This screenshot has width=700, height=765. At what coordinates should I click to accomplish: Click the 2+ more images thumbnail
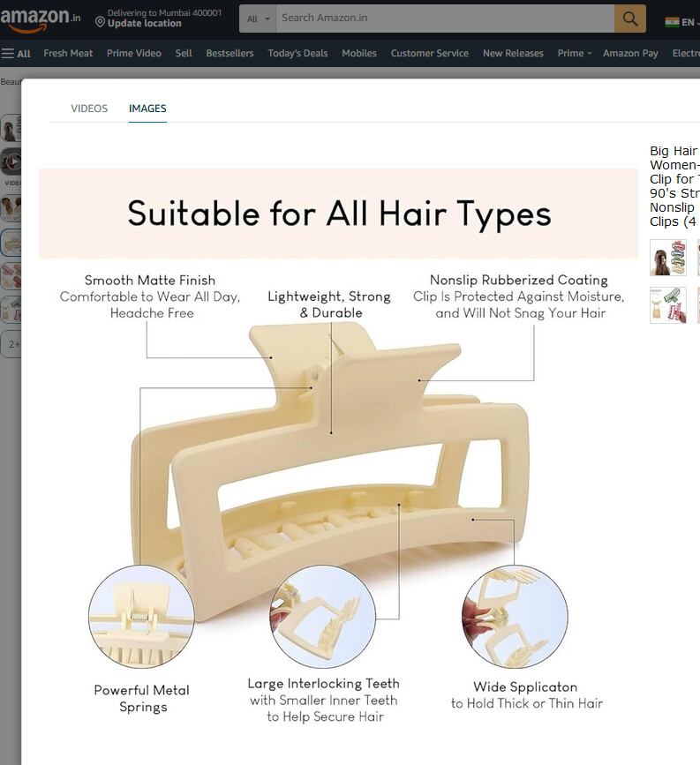point(12,344)
